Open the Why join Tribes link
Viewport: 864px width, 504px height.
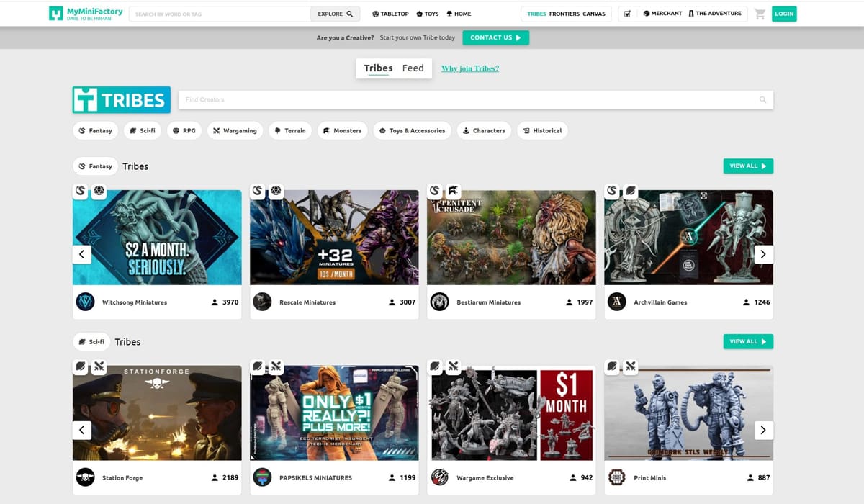[470, 68]
